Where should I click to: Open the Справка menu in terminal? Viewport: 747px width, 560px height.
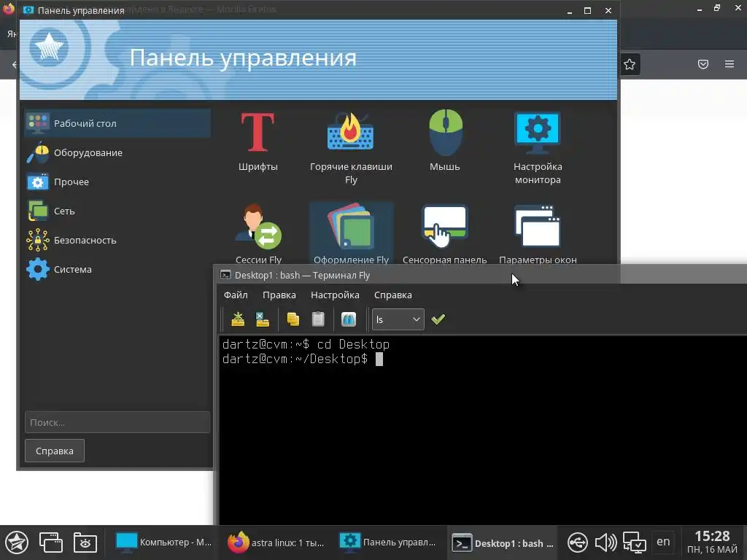coord(393,295)
